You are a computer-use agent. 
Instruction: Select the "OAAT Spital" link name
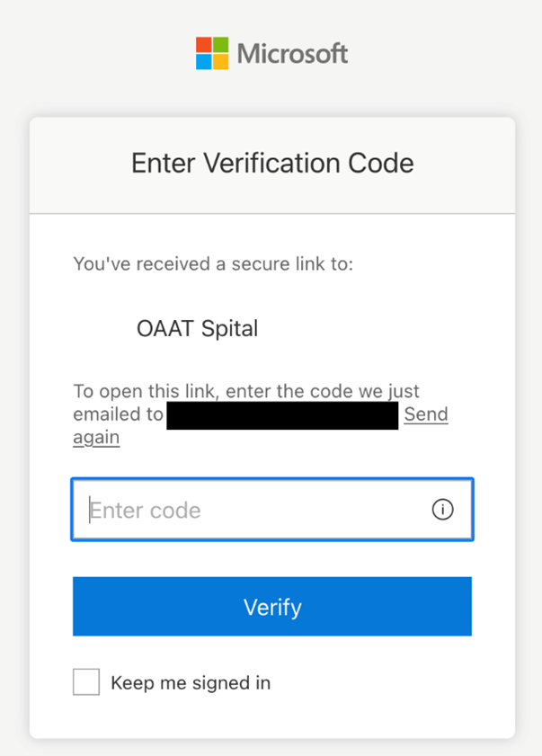197,329
